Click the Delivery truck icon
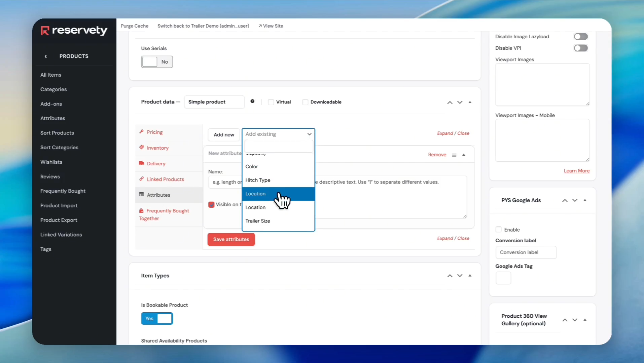This screenshot has width=644, height=363. click(x=141, y=163)
